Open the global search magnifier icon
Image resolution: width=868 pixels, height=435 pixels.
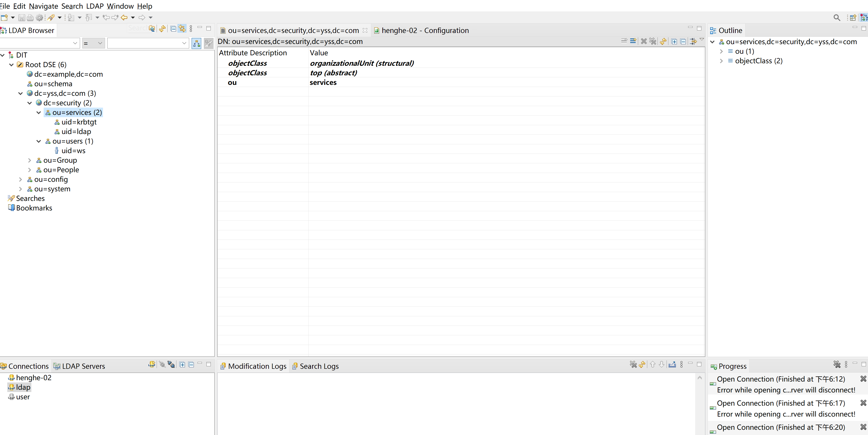click(836, 18)
